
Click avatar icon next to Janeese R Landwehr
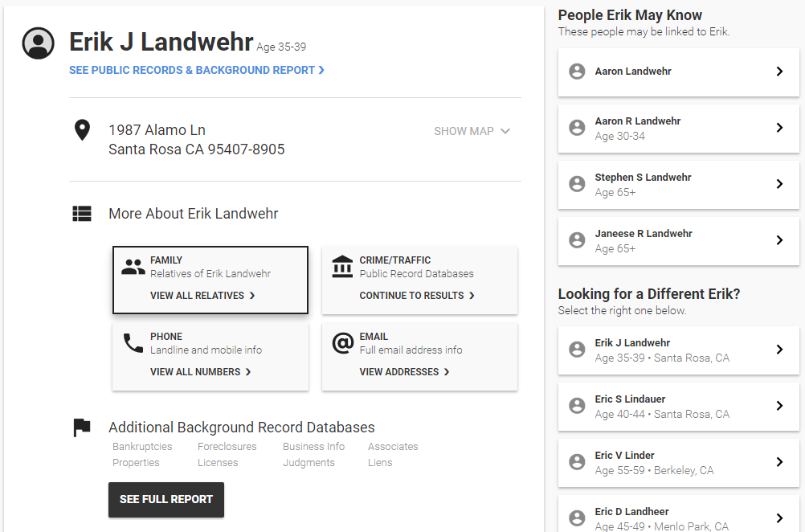tap(577, 239)
